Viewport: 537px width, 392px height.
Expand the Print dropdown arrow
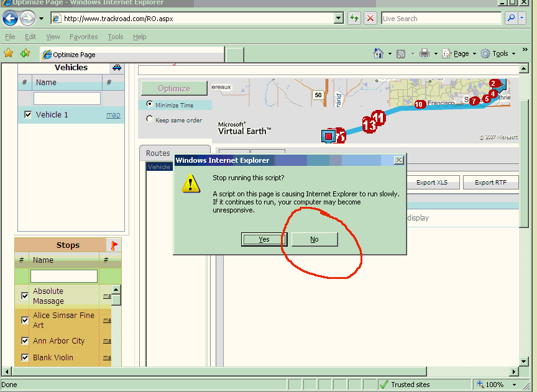click(x=436, y=54)
